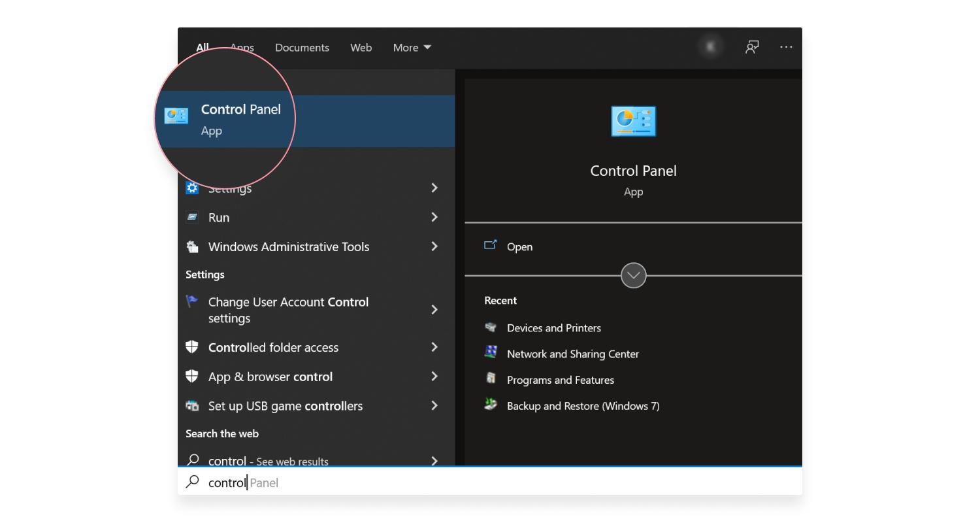Click the Open icon in preview pane

tap(490, 245)
